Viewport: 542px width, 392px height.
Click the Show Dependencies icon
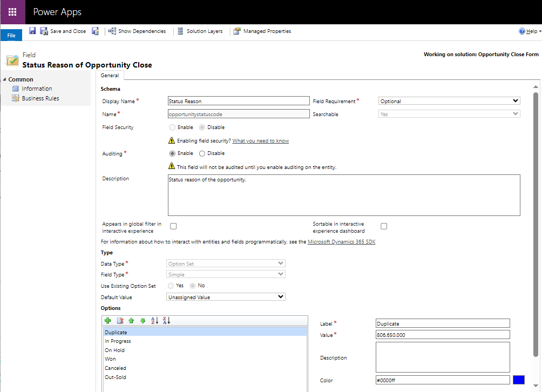click(x=112, y=31)
